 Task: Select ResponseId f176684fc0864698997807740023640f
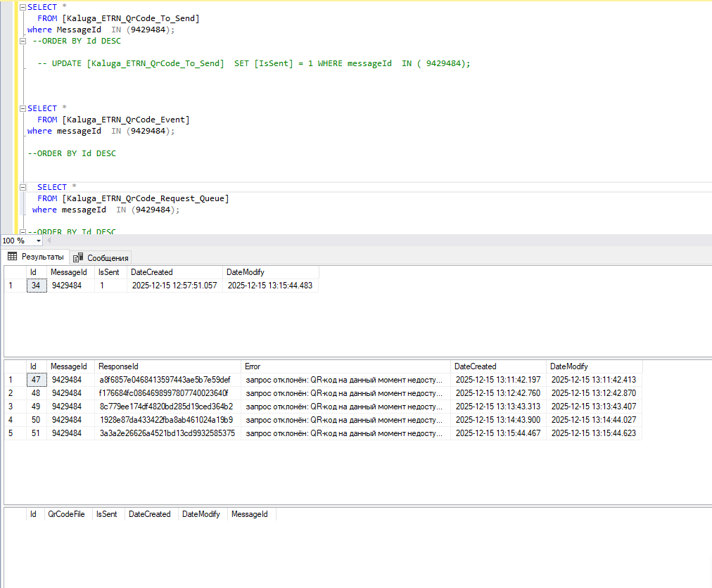coord(167,393)
